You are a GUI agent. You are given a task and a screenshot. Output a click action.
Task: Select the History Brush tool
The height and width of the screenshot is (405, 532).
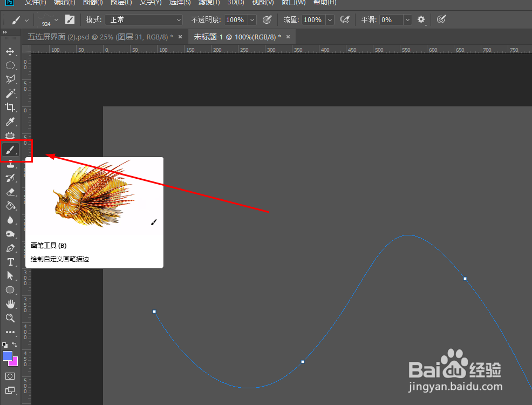10,178
